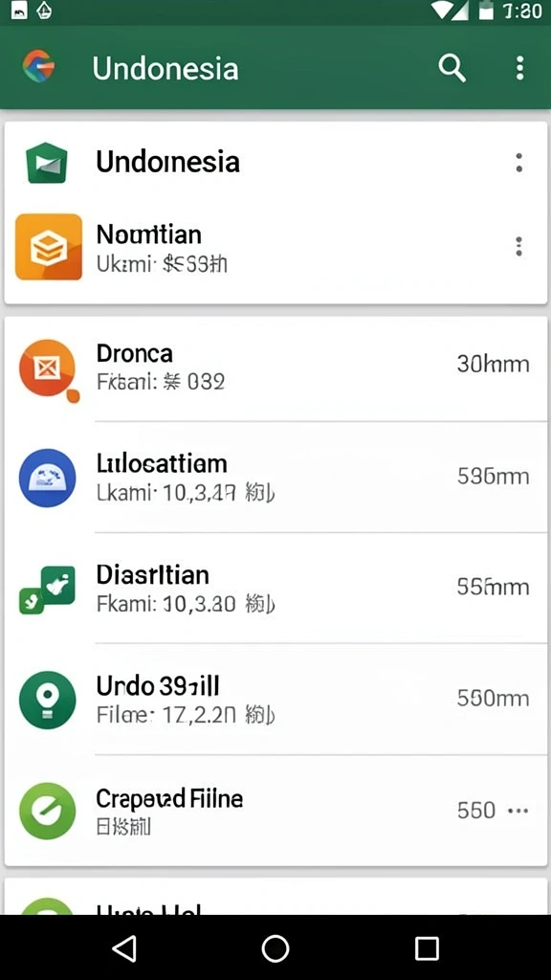Tap the Android home circle button
The height and width of the screenshot is (980, 551).
[x=275, y=948]
